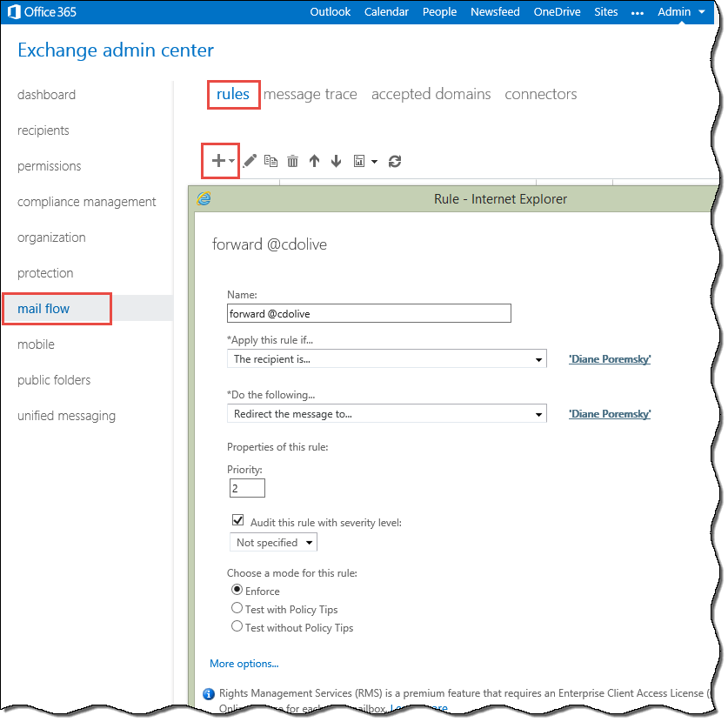
Task: Select the Enforce mode radio button
Action: pyautogui.click(x=237, y=590)
